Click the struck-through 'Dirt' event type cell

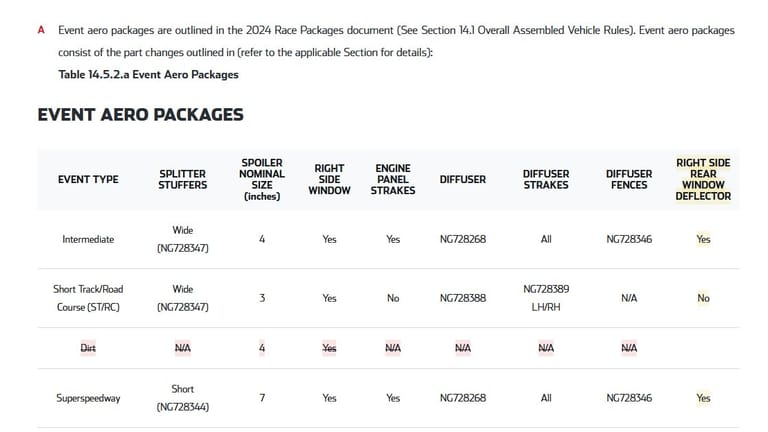tap(88, 348)
